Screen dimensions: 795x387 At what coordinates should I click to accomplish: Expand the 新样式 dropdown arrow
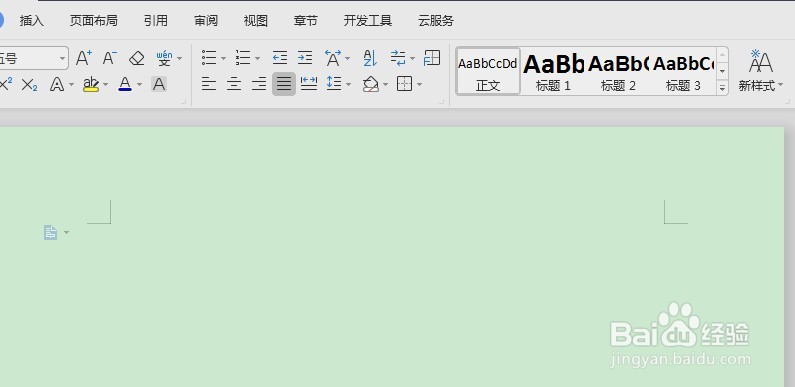[780, 85]
